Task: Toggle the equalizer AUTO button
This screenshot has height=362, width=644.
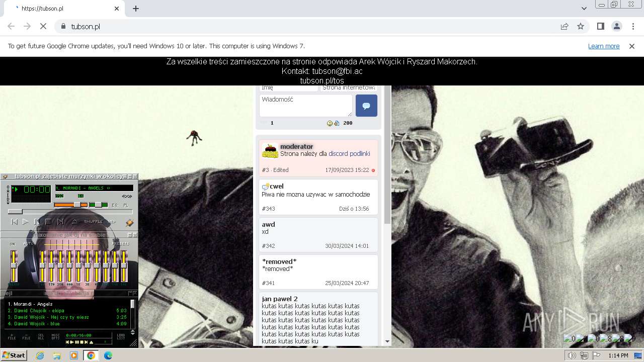Action: coord(29,244)
